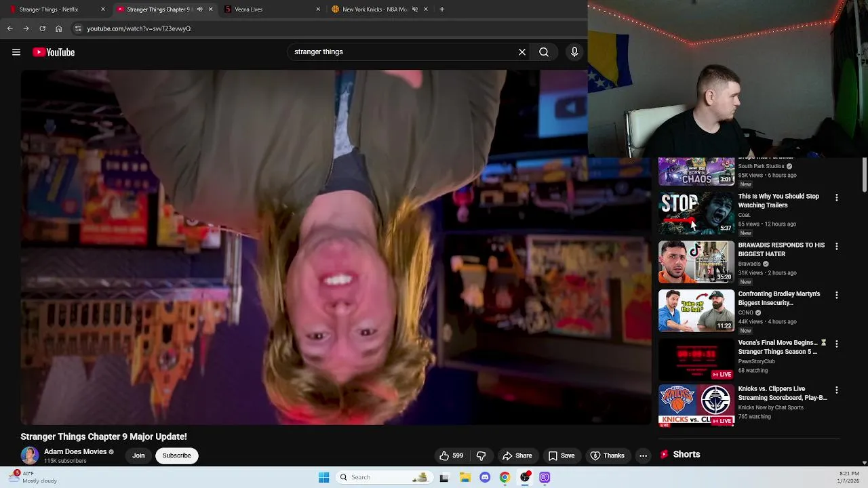This screenshot has height=488, width=868.
Task: Open BRAWADIS RESPONDS TO HIS BIGGEST HATER thumbnail
Action: [696, 262]
